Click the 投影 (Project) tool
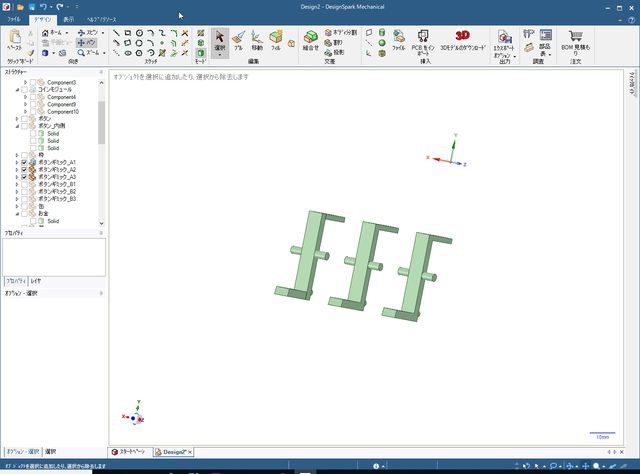Viewport: 640px width, 474px height. (334, 53)
